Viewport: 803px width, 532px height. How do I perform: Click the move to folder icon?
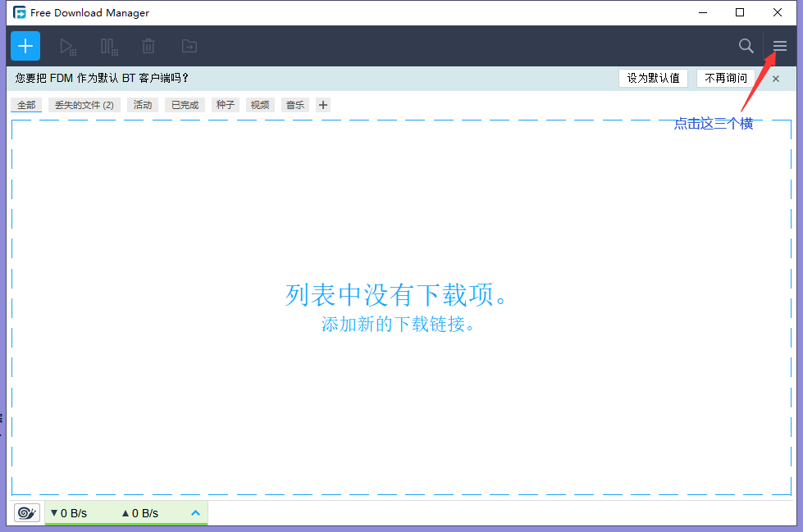tap(189, 47)
